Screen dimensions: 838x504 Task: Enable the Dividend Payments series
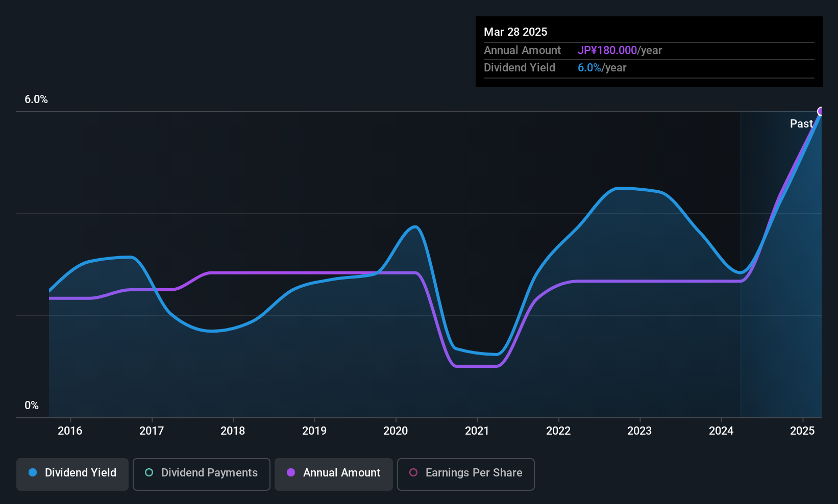(201, 473)
